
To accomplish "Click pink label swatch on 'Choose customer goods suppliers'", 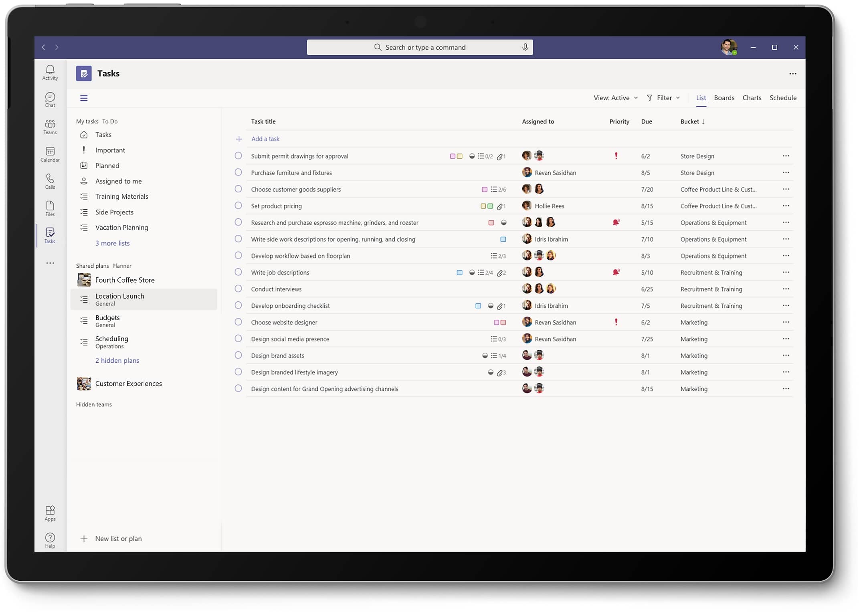I will 484,190.
